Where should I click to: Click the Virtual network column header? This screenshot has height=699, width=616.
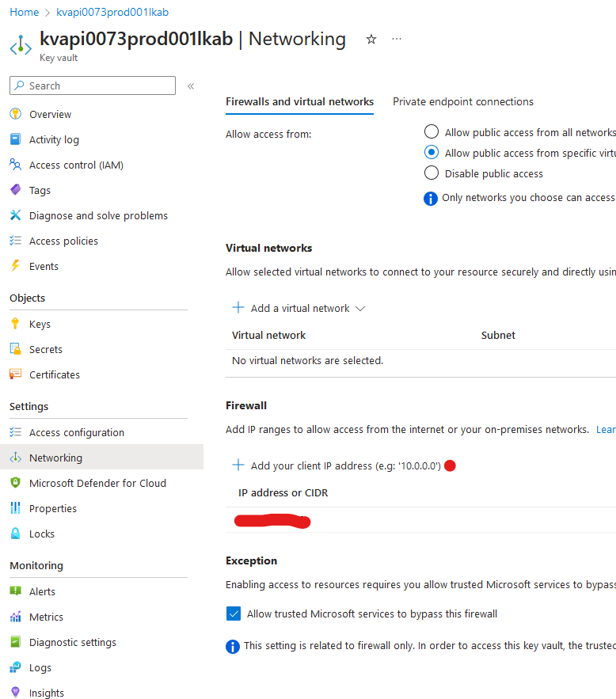268,335
